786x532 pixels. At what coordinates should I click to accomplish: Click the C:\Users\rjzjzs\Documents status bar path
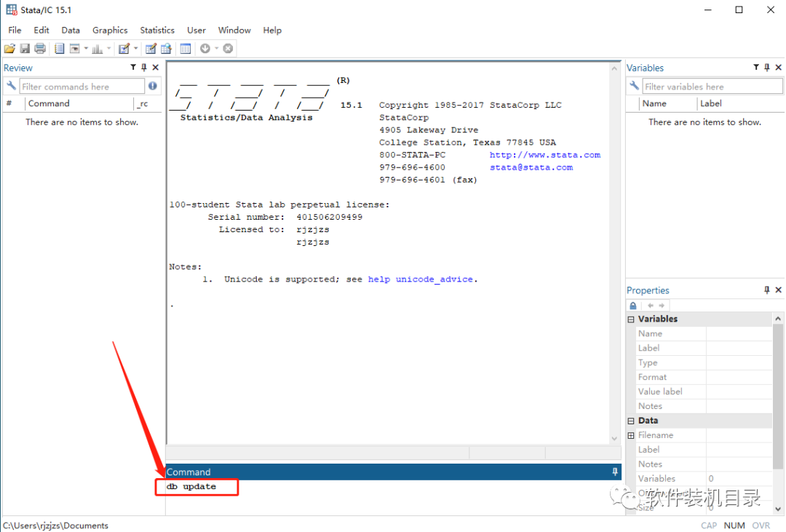(x=55, y=525)
